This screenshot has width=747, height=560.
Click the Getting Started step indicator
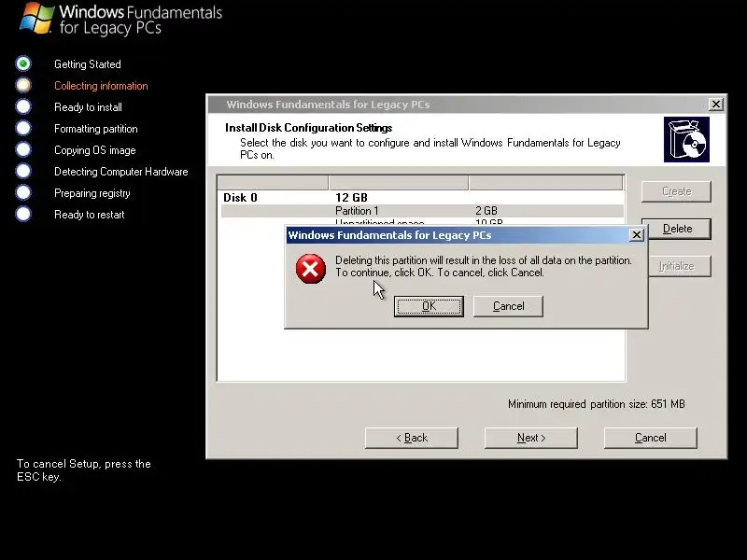pos(23,63)
